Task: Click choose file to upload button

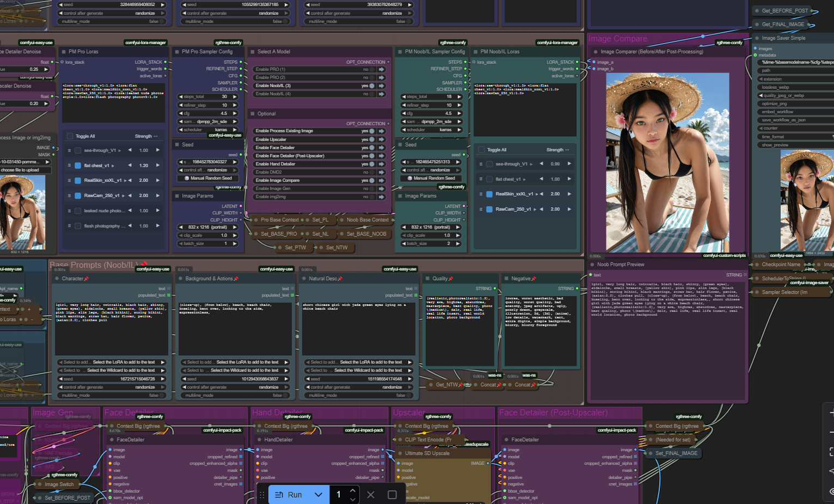Action: pyautogui.click(x=26, y=170)
